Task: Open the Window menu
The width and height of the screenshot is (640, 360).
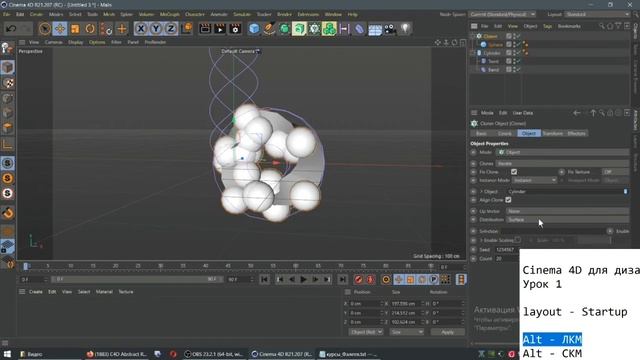Action: pos(333,14)
